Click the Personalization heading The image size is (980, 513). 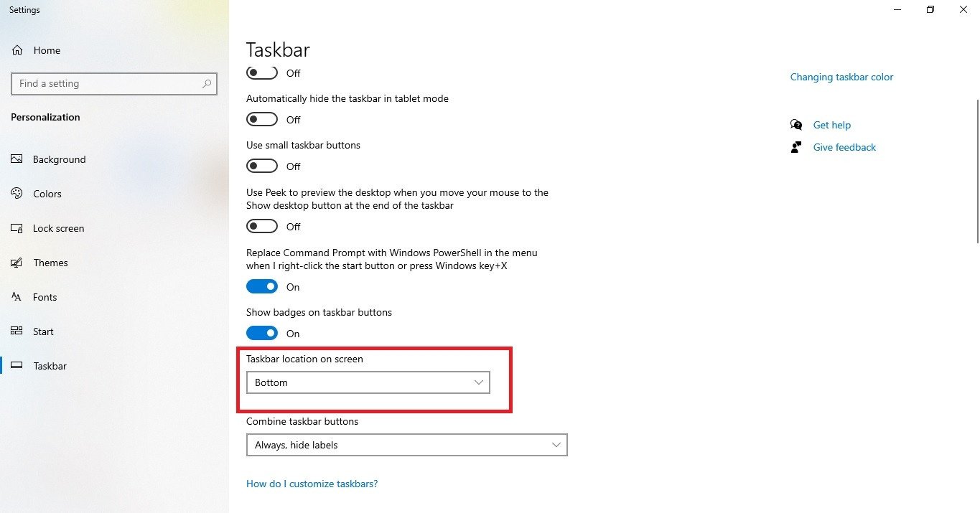[x=45, y=117]
